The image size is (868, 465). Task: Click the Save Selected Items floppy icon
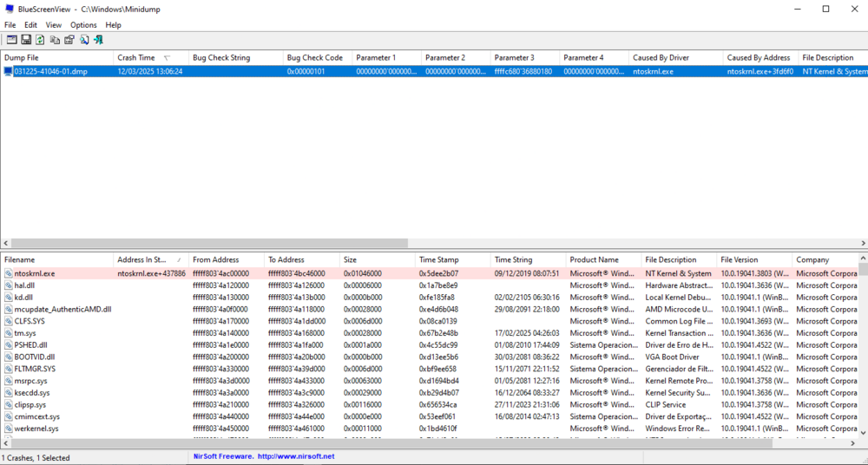coord(26,40)
